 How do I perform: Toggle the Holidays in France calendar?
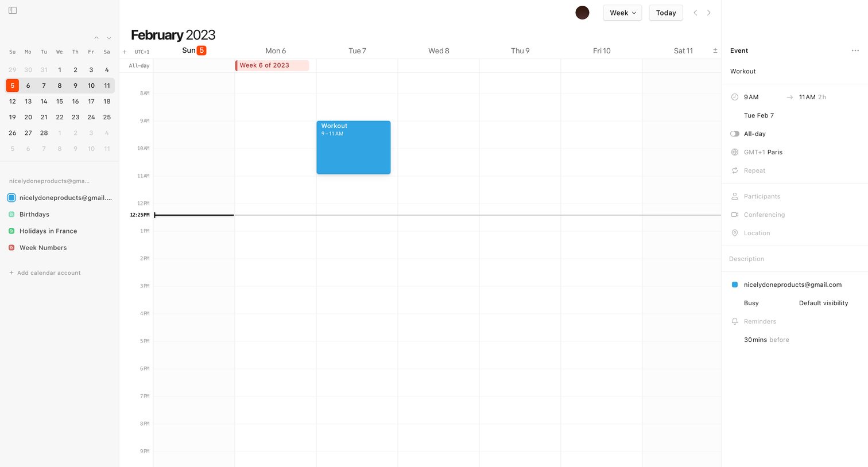coord(11,231)
